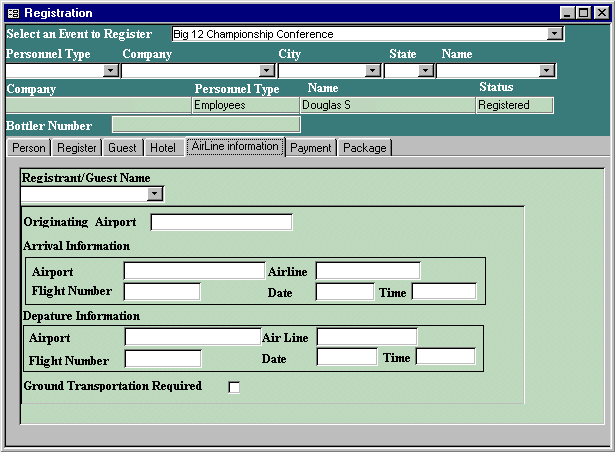
Task: Open the State filter dropdown
Action: pyautogui.click(x=425, y=71)
